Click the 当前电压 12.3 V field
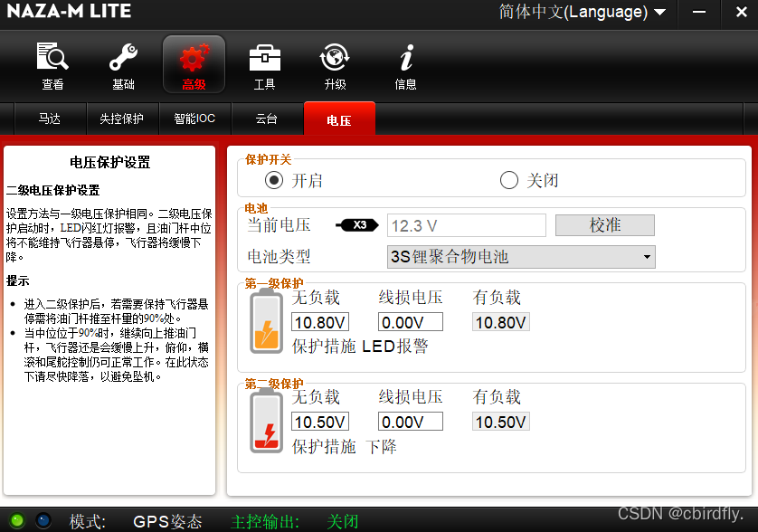 coord(467,225)
